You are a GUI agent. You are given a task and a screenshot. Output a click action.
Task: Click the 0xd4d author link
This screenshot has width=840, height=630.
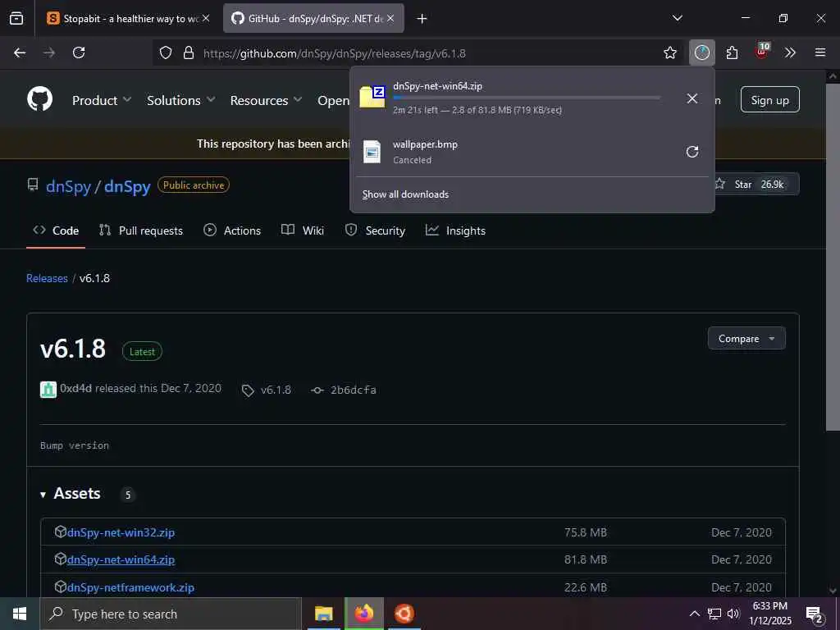tap(75, 388)
